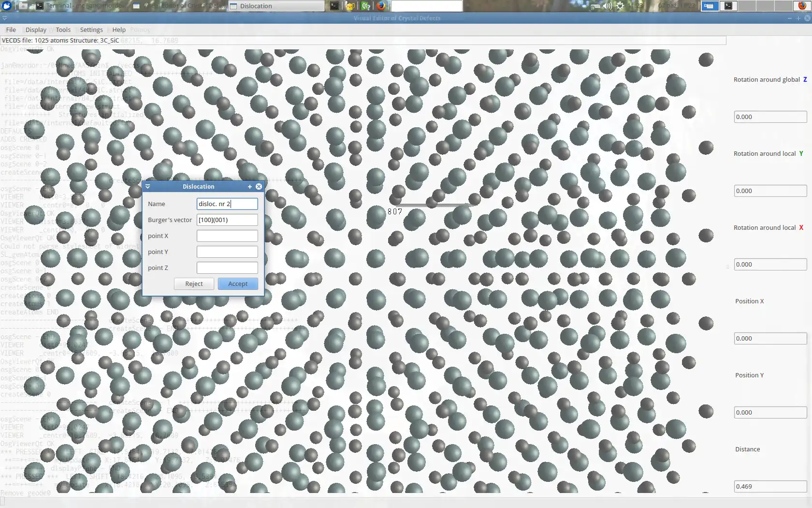
Task: Open the volume control in the system tray
Action: click(608, 6)
